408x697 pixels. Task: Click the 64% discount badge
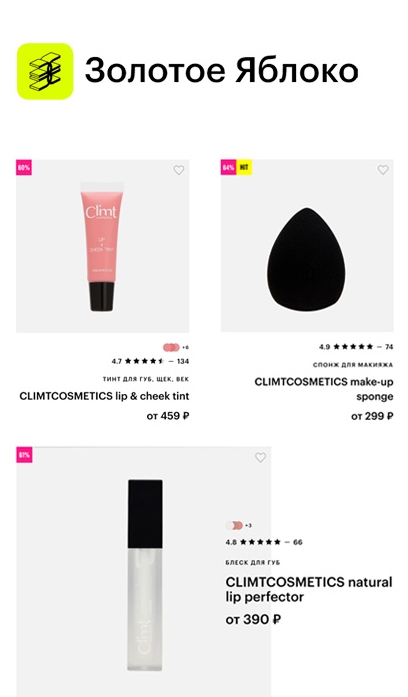(228, 168)
